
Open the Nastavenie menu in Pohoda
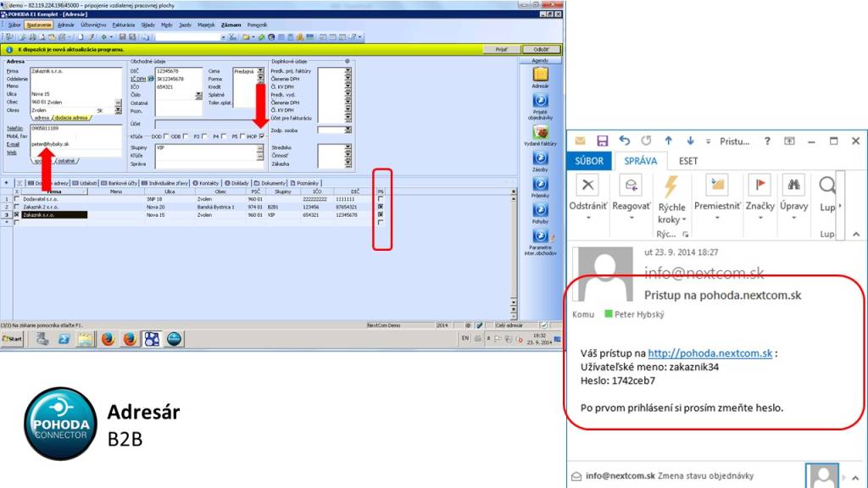pos(38,25)
